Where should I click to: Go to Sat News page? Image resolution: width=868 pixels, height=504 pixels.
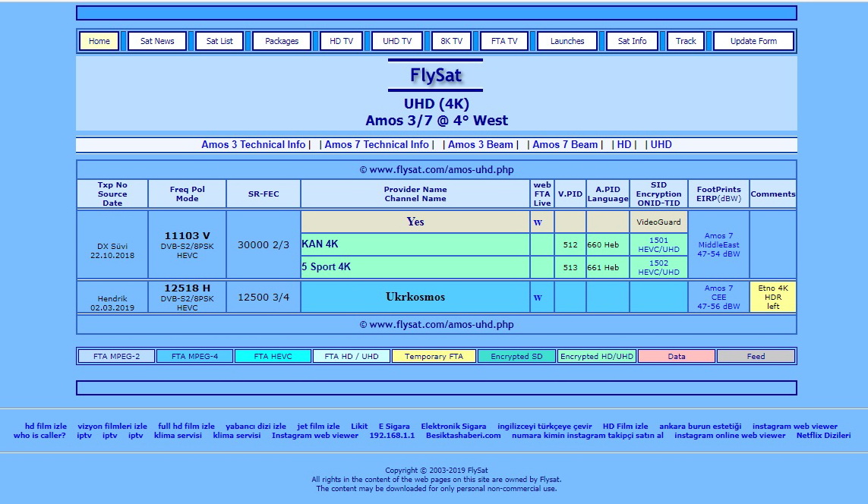(x=157, y=41)
